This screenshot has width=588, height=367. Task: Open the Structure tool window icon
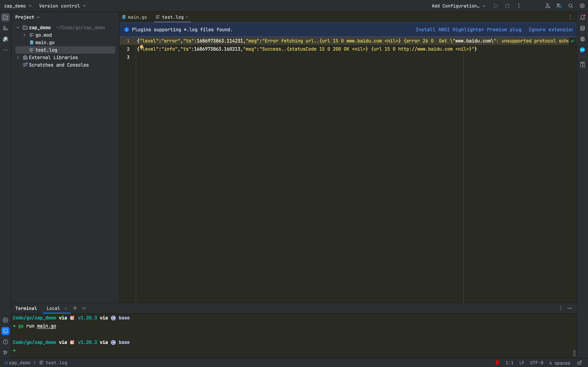[x=5, y=28]
